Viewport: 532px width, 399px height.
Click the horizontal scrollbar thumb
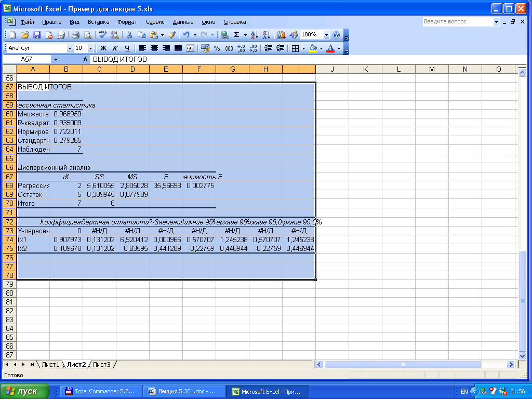(x=403, y=364)
